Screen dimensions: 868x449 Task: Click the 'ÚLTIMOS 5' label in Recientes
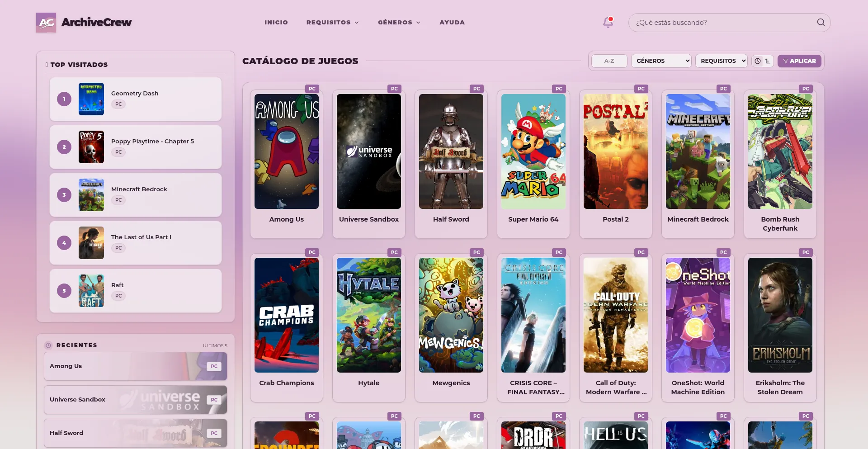click(215, 346)
